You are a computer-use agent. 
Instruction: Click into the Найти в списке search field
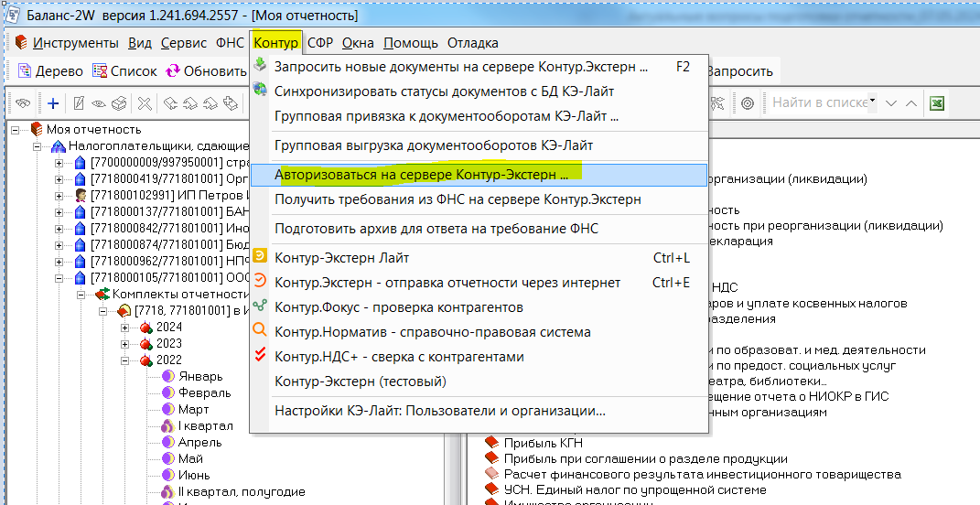coord(818,102)
